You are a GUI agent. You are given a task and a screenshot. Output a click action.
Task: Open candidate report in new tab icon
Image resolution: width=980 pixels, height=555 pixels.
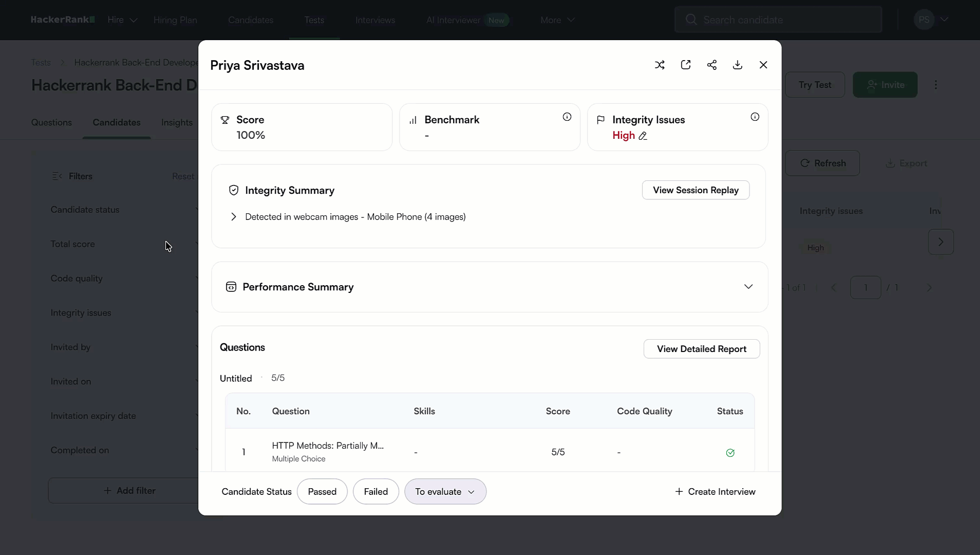686,65
